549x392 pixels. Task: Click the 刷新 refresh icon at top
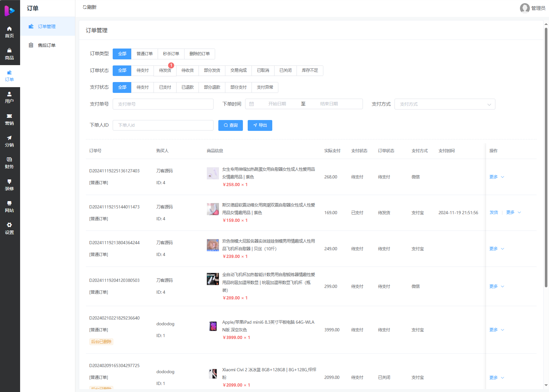pyautogui.click(x=85, y=7)
